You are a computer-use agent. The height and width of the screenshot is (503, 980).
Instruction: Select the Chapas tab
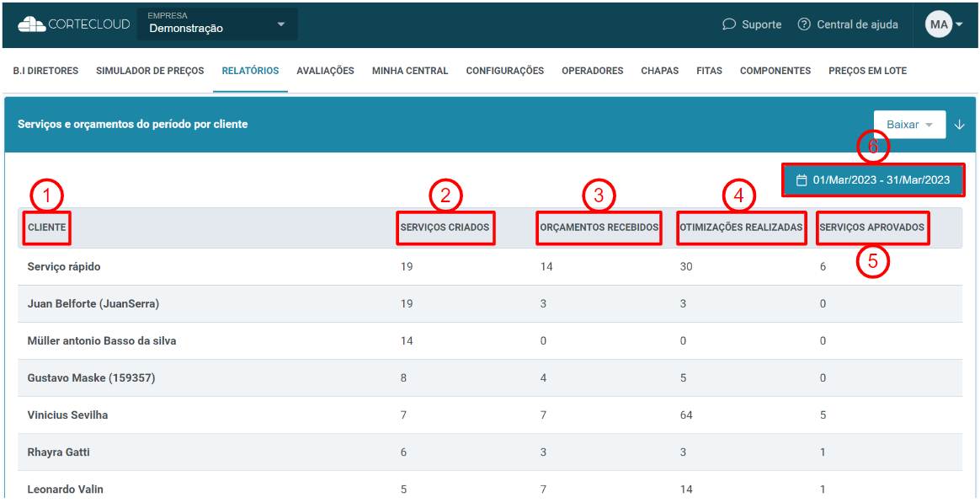pyautogui.click(x=659, y=71)
